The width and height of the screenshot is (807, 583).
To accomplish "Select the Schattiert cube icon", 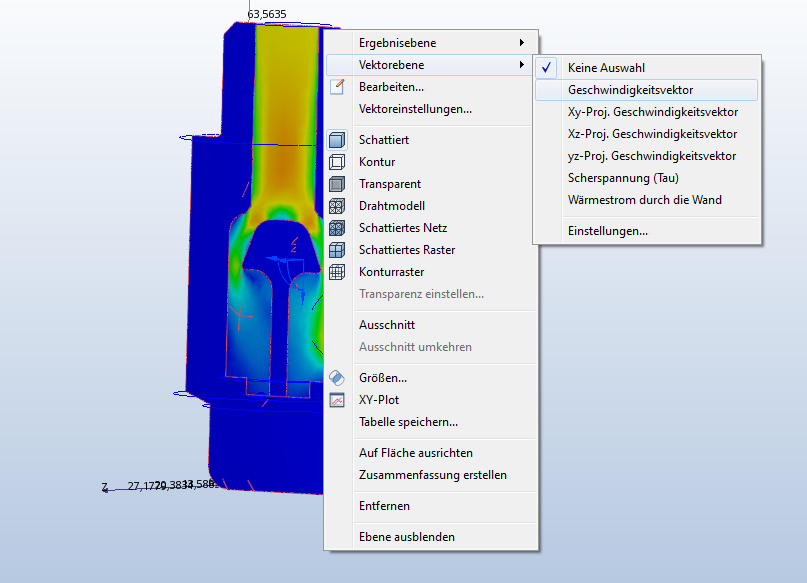I will point(337,140).
